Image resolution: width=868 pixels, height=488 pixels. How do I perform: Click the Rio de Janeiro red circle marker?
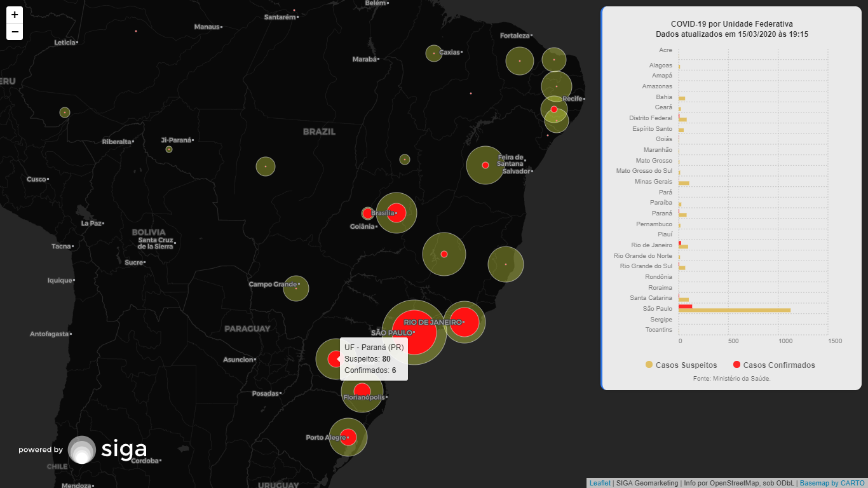tap(465, 322)
